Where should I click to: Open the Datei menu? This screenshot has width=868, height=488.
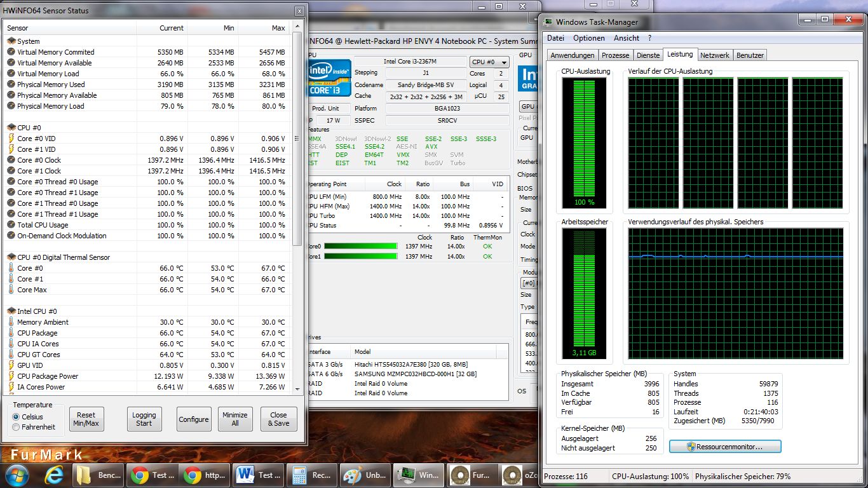click(x=555, y=38)
